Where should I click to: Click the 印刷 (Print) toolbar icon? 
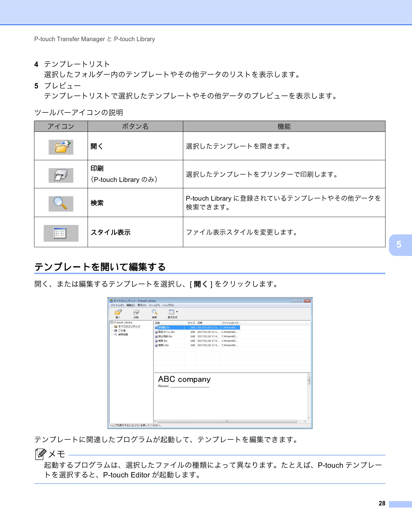(x=136, y=312)
